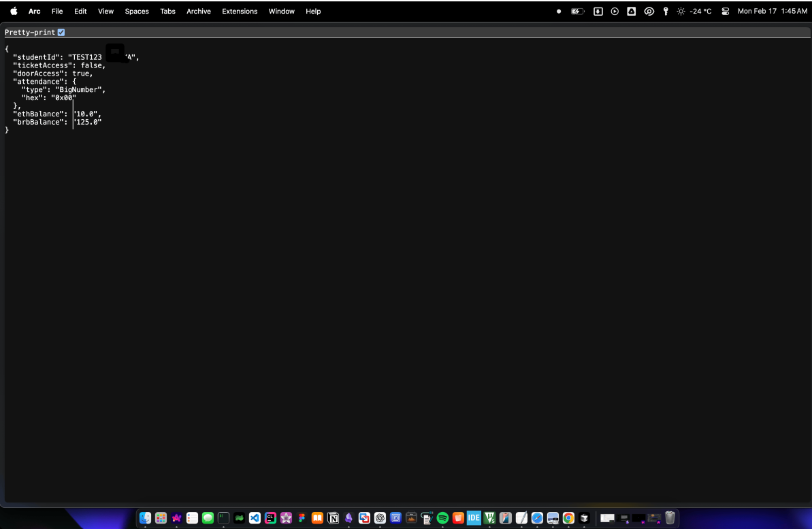Open the Google Drive menu bar icon
The height and width of the screenshot is (529, 812).
tap(631, 11)
